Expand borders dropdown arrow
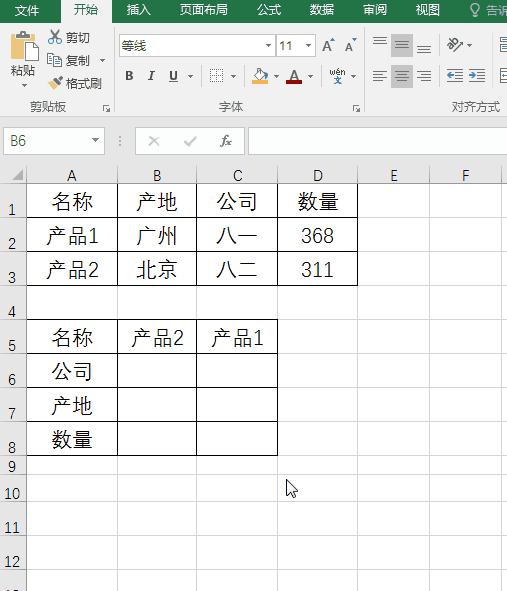Screen dimensions: 507x591 [234, 76]
